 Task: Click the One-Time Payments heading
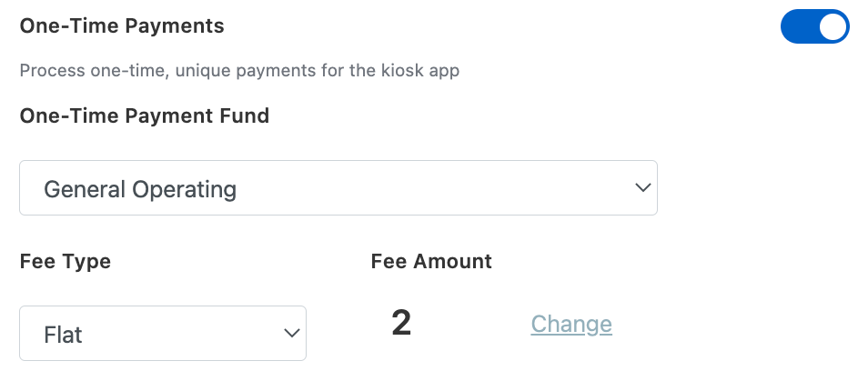coord(122,25)
